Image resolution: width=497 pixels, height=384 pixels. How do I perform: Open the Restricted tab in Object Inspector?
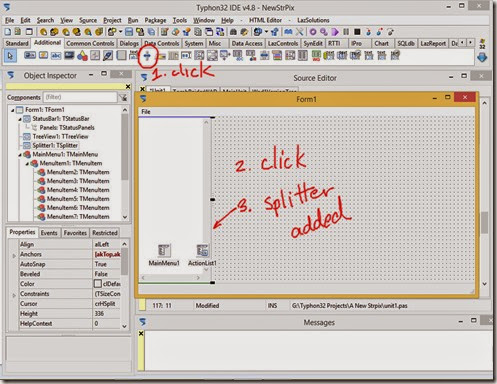click(105, 233)
